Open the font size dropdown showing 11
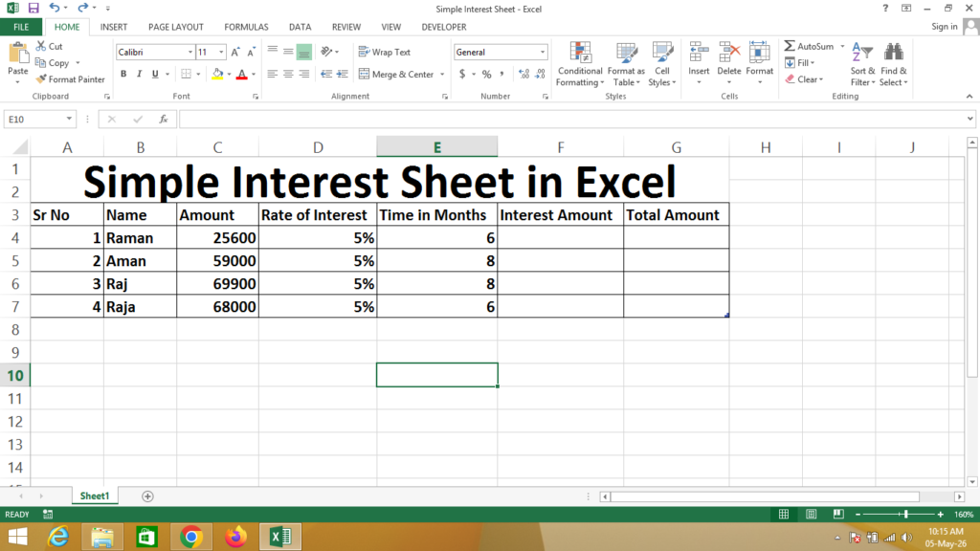980x551 pixels. (221, 53)
